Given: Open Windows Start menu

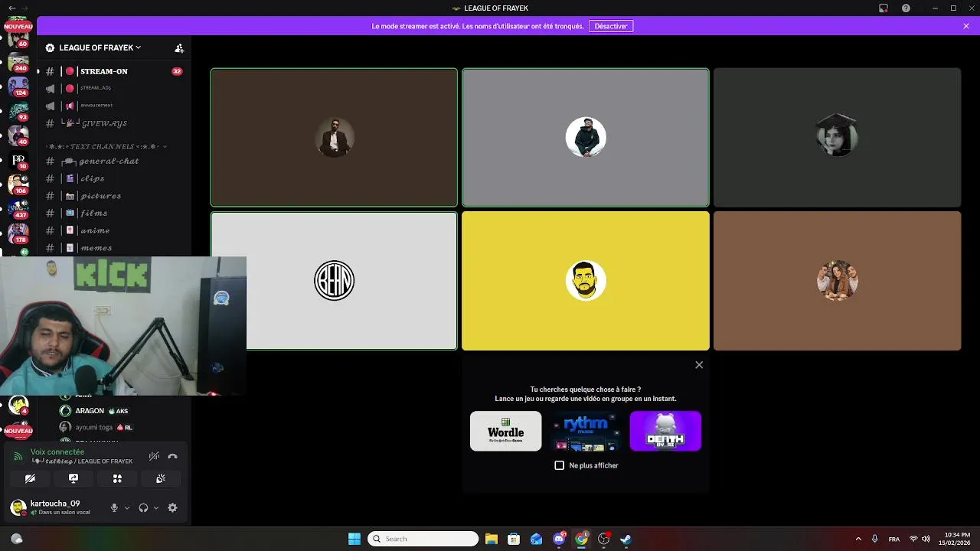Looking at the screenshot, I should [x=354, y=539].
